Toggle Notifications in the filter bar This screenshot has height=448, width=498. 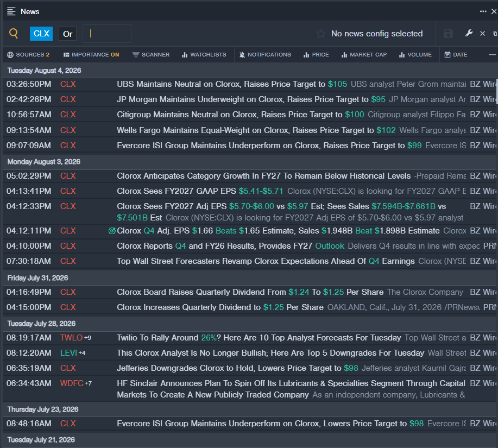pyautogui.click(x=265, y=55)
